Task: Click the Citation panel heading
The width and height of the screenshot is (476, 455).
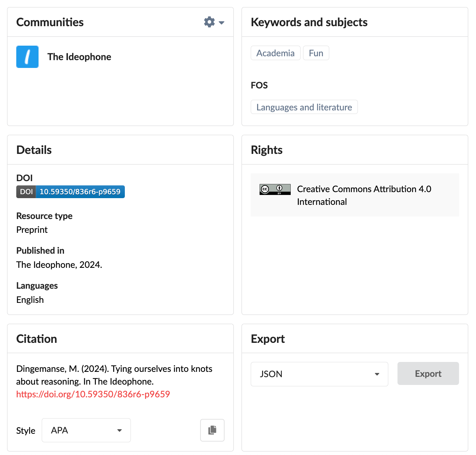Action: click(37, 339)
